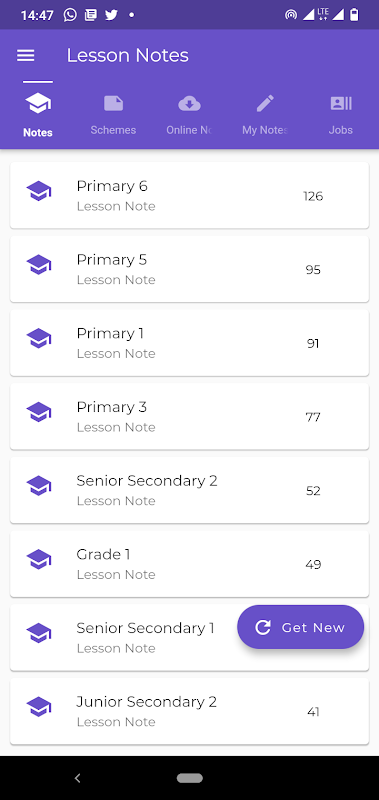
Task: Tap the 126 count on Primary 6
Action: [x=313, y=196]
